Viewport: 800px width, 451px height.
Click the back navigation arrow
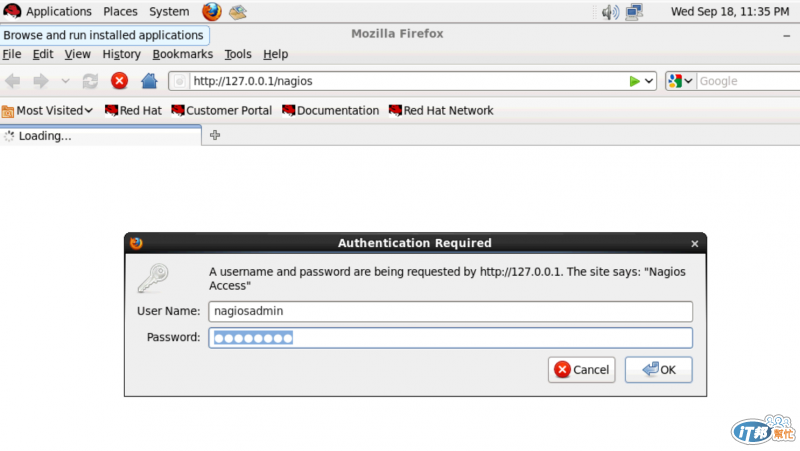coord(13,81)
